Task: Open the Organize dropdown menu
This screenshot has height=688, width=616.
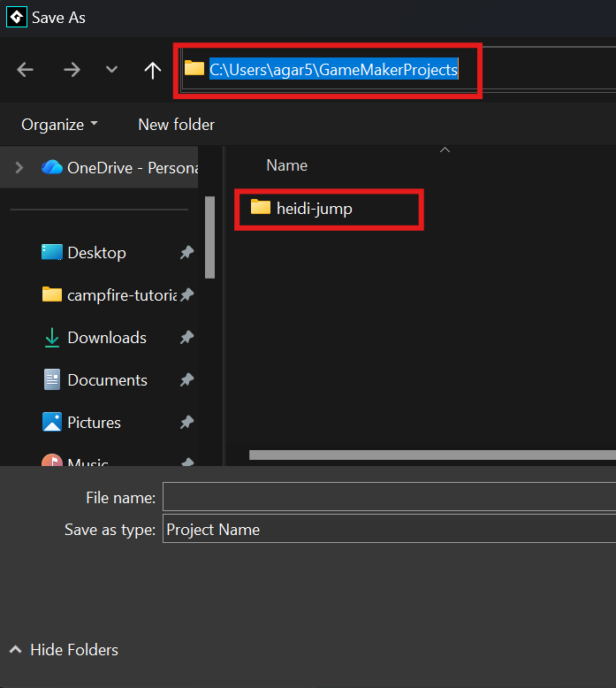Action: [x=59, y=125]
